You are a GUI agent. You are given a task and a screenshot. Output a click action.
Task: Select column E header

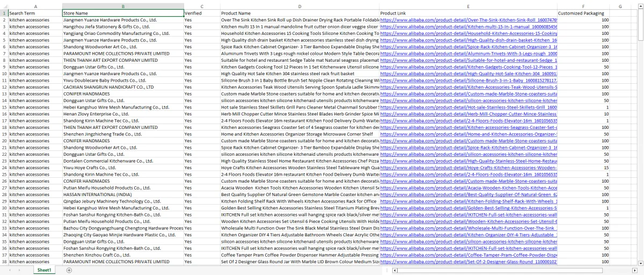[x=468, y=6]
